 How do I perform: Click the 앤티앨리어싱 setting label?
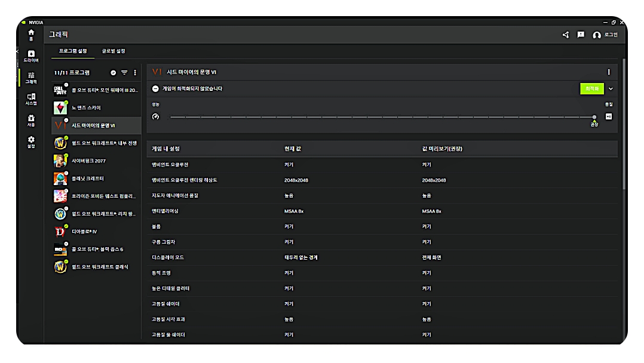click(165, 211)
